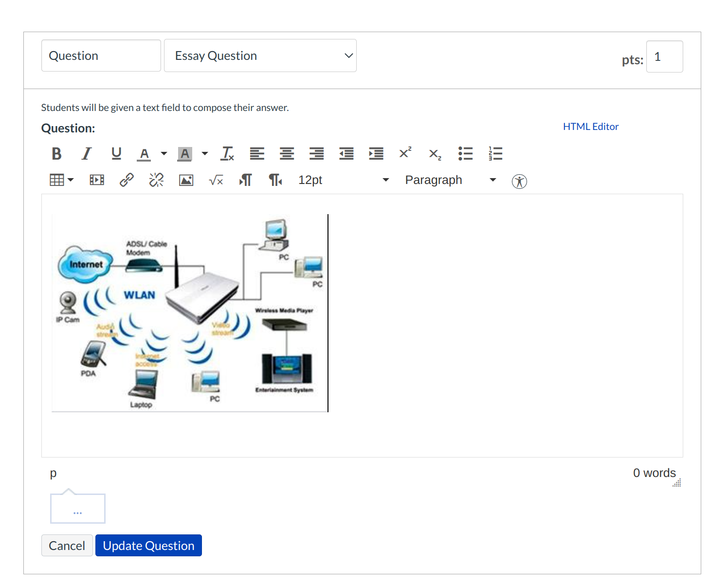Toggle bold formatting in the editor toolbar

(56, 154)
